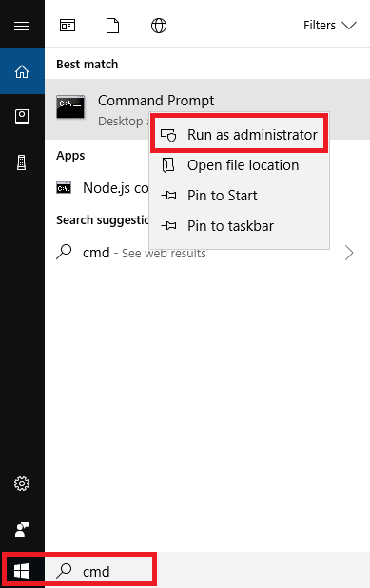Filter results by Apps icon
The image size is (370, 588).
(x=68, y=26)
